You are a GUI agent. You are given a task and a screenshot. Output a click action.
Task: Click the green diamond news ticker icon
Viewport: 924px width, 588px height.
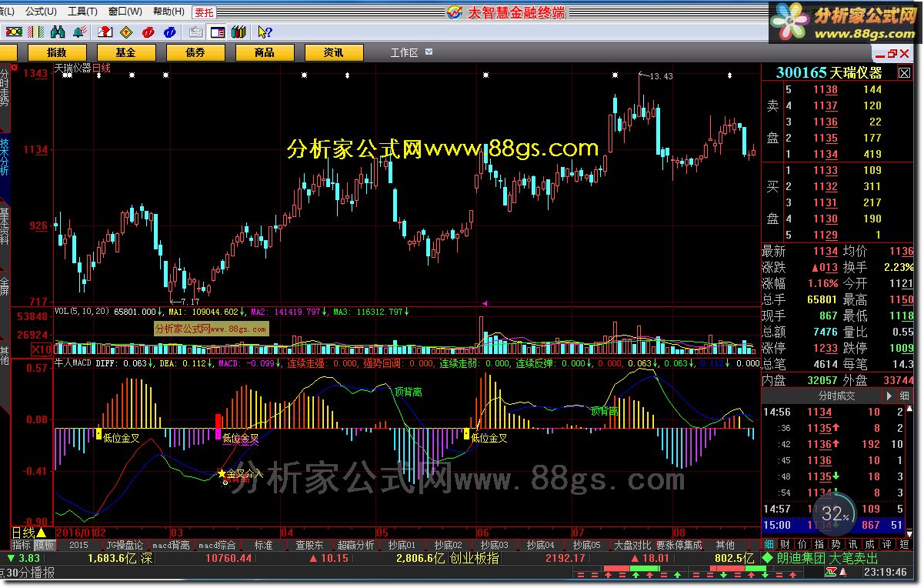click(766, 559)
